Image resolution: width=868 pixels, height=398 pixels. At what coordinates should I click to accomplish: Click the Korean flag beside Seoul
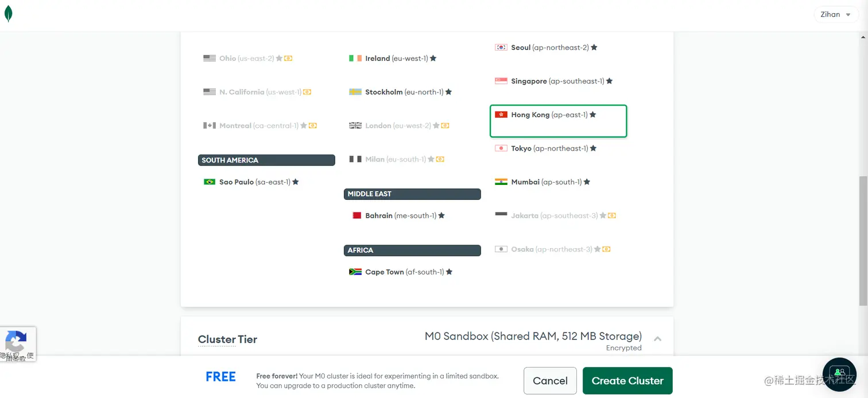[501, 47]
